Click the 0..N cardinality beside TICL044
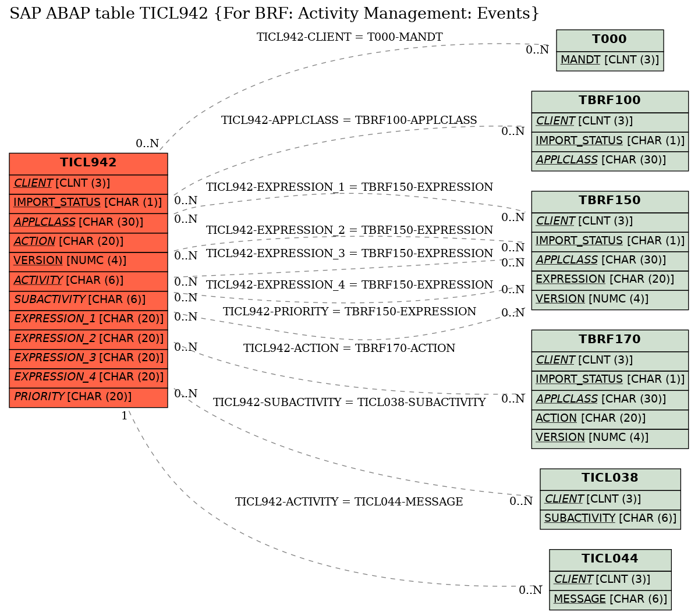 click(530, 590)
